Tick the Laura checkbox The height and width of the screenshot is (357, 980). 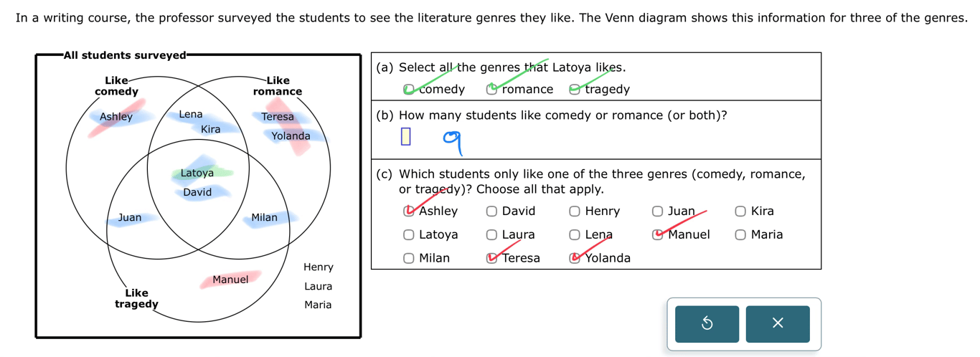491,235
